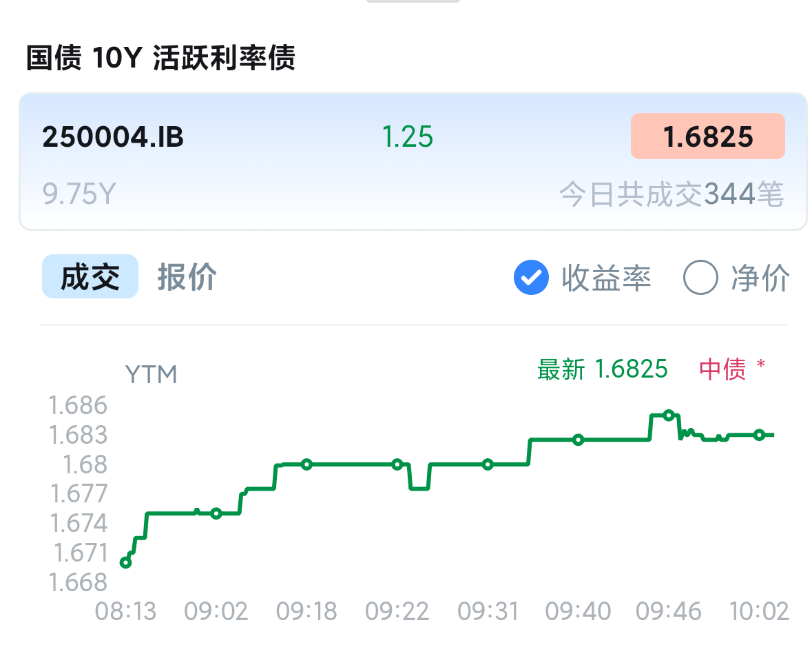Select the 成交 tab
The height and width of the screenshot is (667, 812).
click(x=90, y=277)
